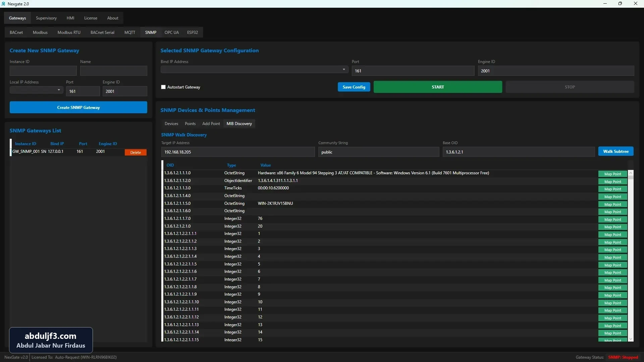Open the Bind IP Address dropdown
This screenshot has height=362, width=644.
tap(254, 70)
